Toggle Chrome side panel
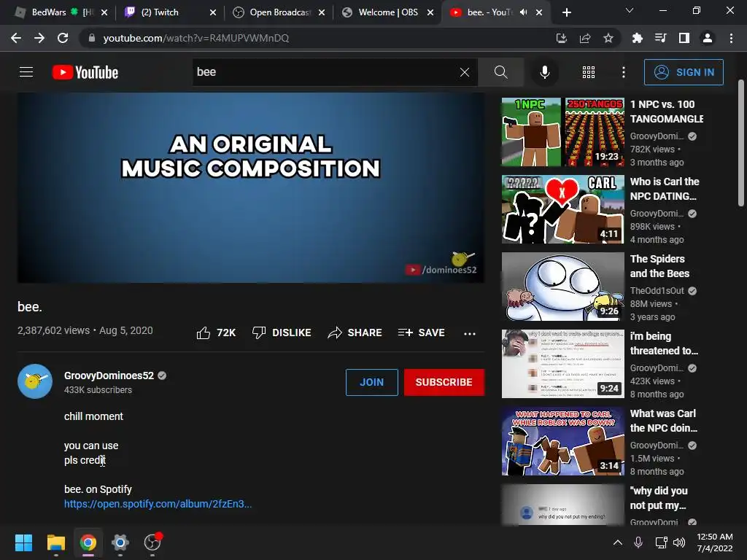 coord(684,38)
